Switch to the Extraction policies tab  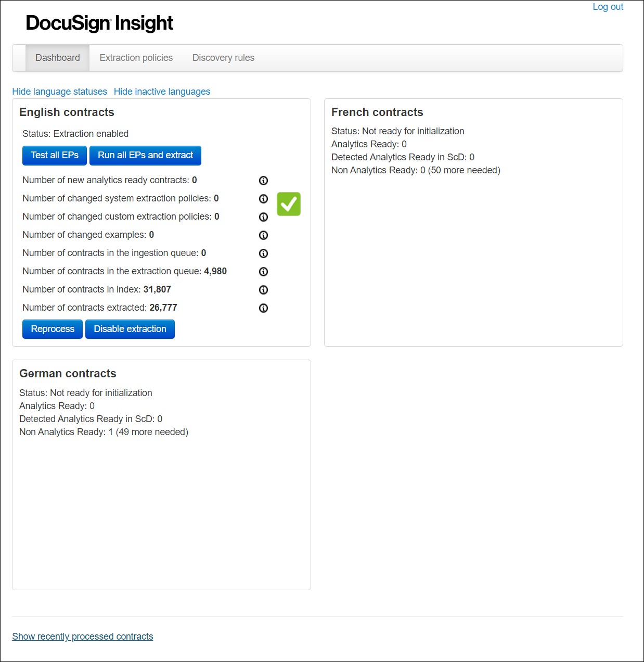pyautogui.click(x=136, y=58)
